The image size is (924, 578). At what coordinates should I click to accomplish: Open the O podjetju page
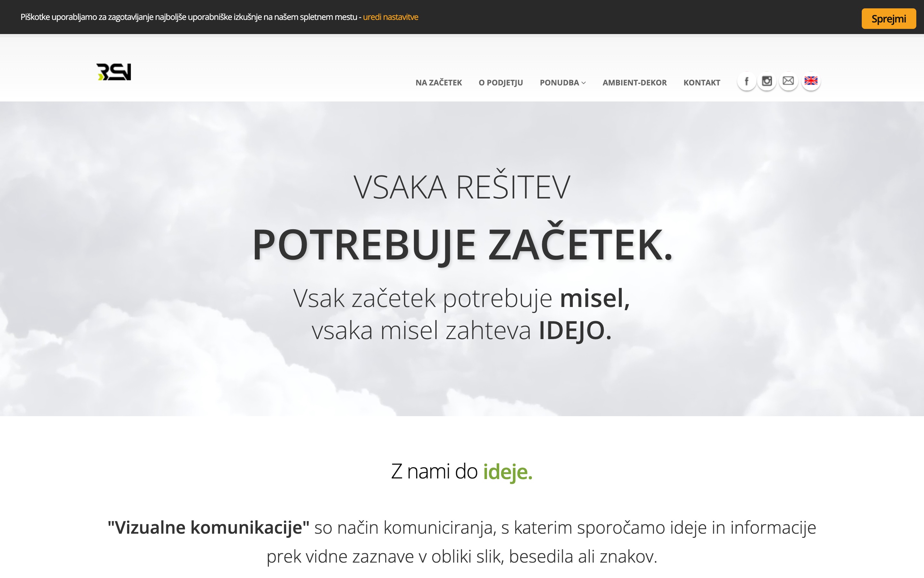click(501, 83)
